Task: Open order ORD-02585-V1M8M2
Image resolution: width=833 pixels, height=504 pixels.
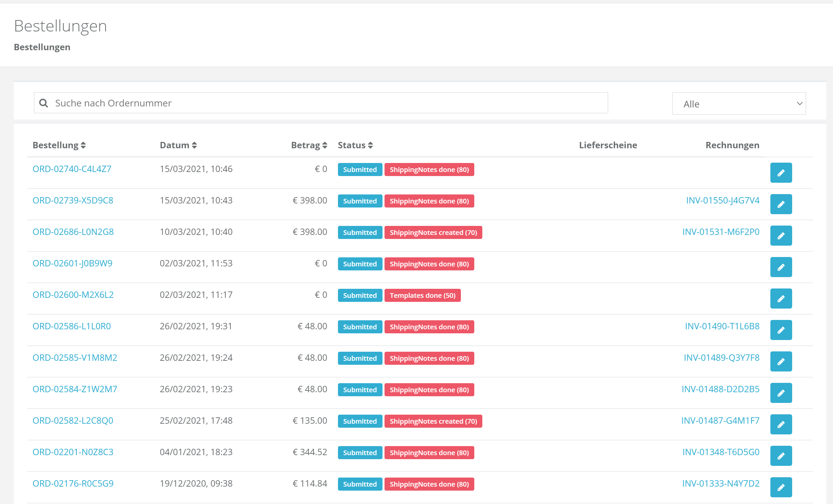Action: pos(75,357)
